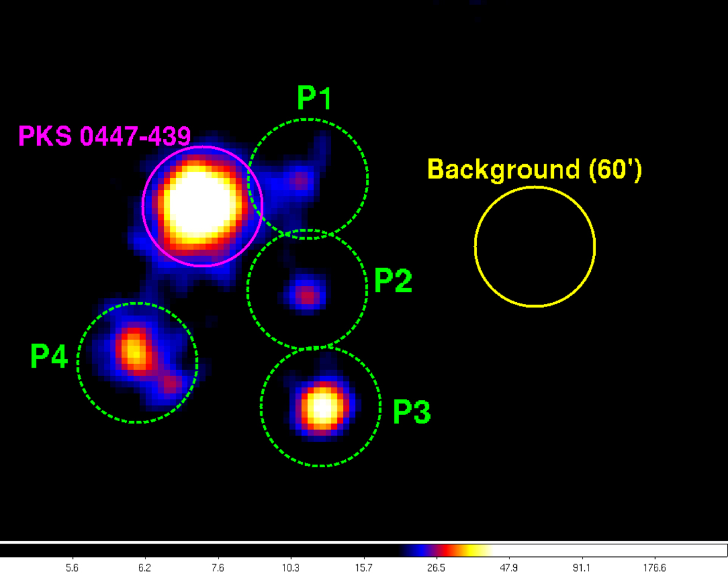Click the green P1 label
This screenshot has width=728, height=574.
[x=314, y=98]
